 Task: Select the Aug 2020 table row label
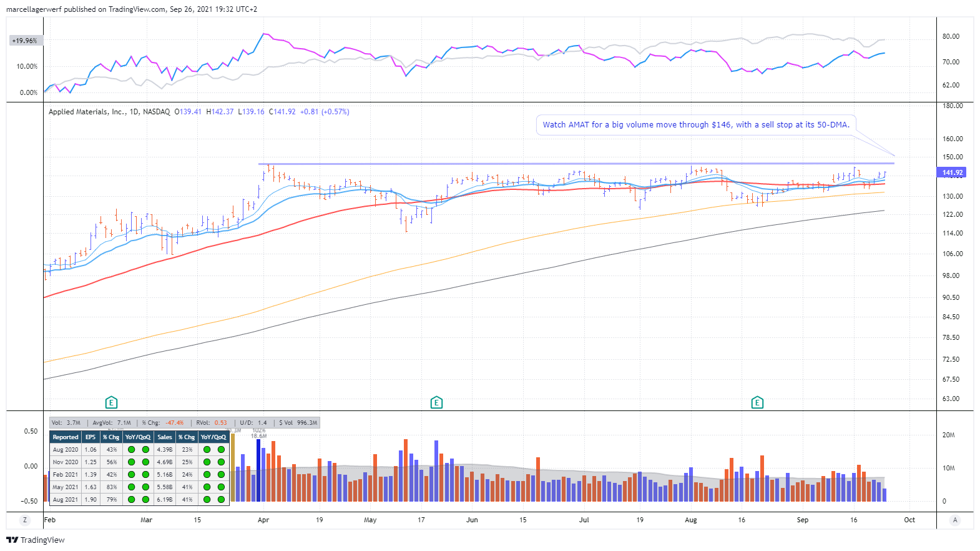[66, 450]
